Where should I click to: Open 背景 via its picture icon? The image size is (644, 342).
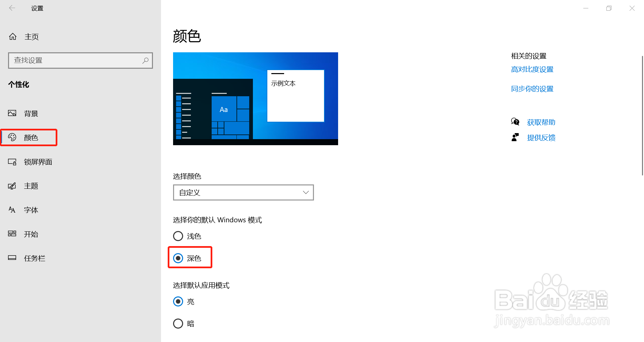(x=12, y=113)
